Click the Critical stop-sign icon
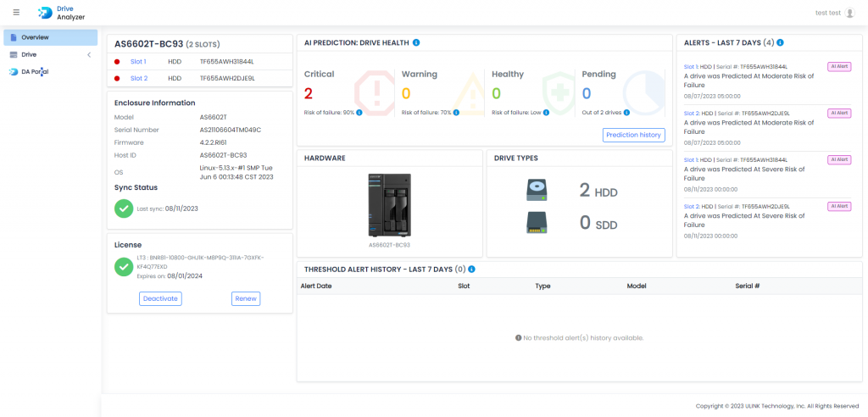 (x=375, y=93)
